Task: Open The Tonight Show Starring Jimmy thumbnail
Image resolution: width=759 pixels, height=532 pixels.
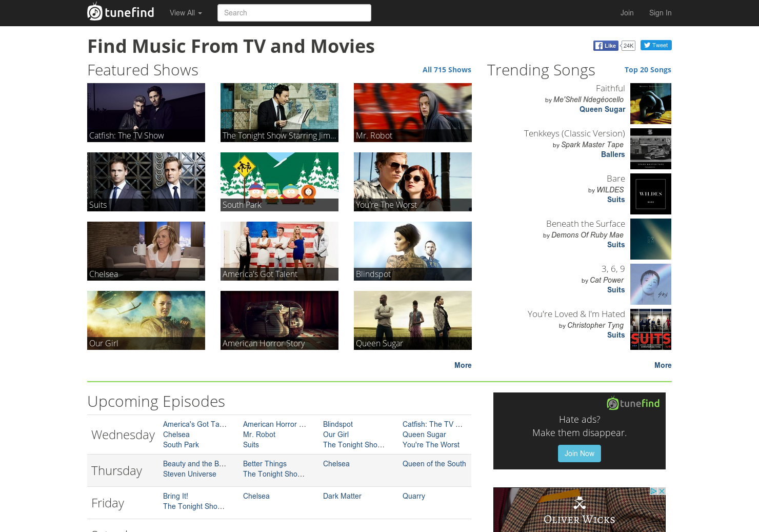Action: pyautogui.click(x=279, y=112)
